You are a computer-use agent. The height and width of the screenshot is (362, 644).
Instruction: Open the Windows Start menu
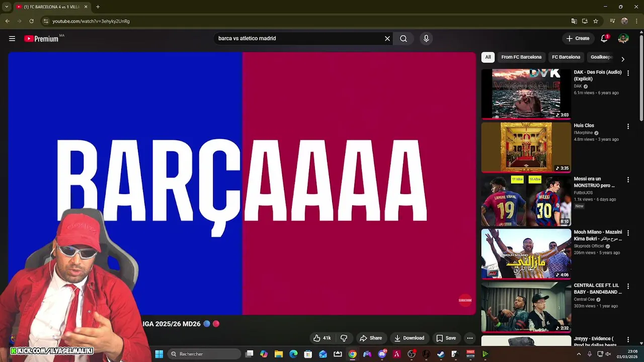pos(159,354)
